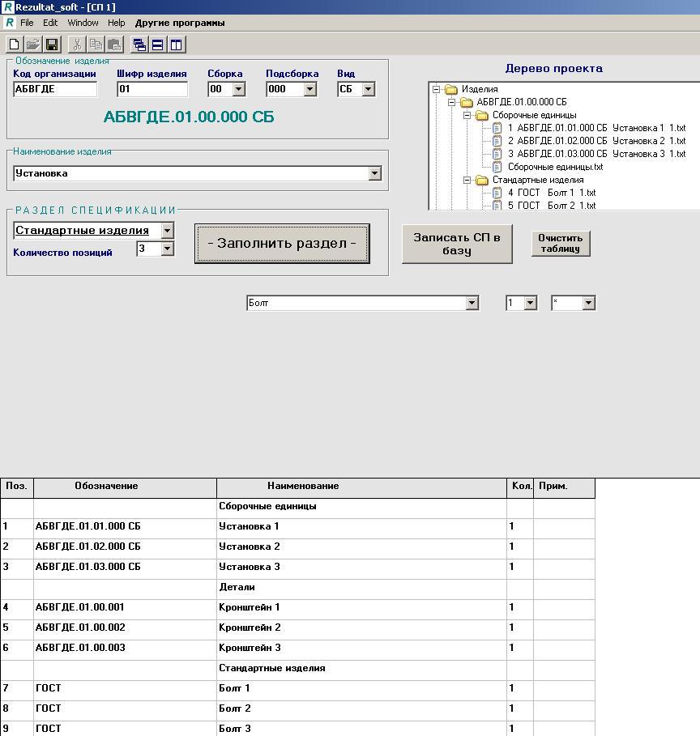Click the Наименование column header
700x736 pixels.
click(x=361, y=488)
